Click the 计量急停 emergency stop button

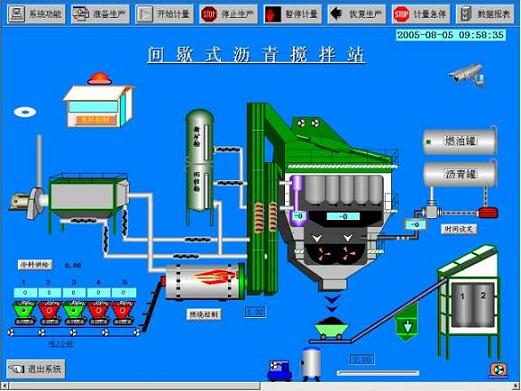pos(421,14)
